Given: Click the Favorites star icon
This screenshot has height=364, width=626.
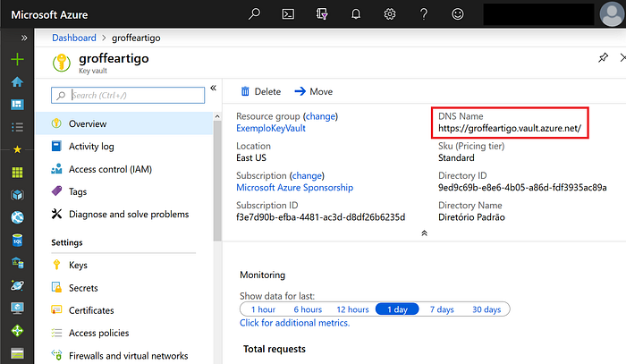Looking at the screenshot, I should pyautogui.click(x=17, y=149).
